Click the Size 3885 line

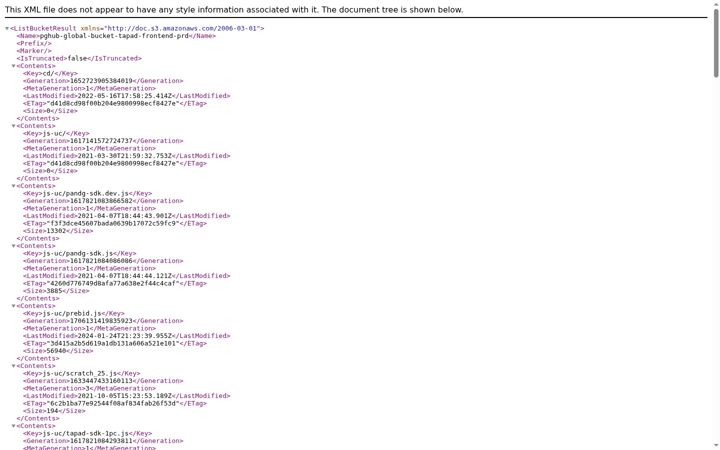point(56,291)
